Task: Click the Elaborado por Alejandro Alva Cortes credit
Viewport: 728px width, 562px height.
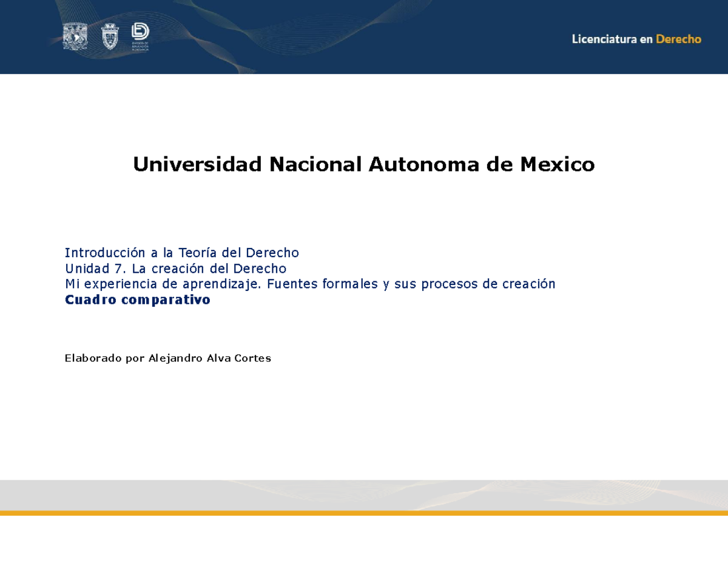Action: coord(168,358)
